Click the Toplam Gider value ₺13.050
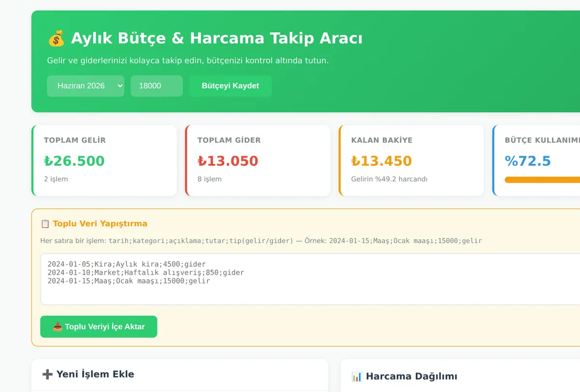 228,161
